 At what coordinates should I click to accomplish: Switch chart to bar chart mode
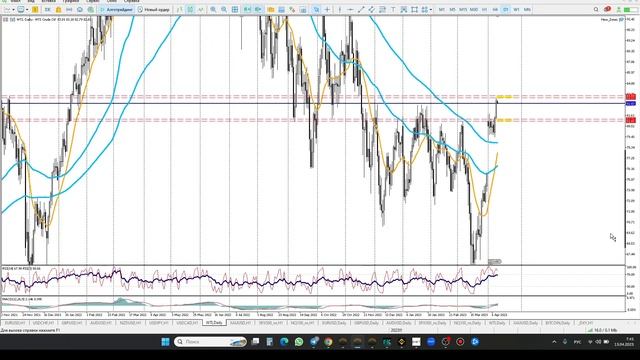pos(180,9)
